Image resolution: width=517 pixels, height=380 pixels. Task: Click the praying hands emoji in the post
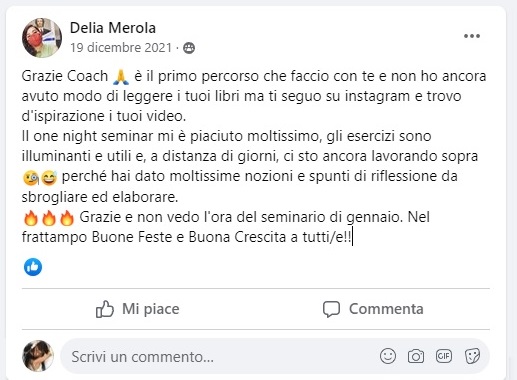tap(121, 76)
